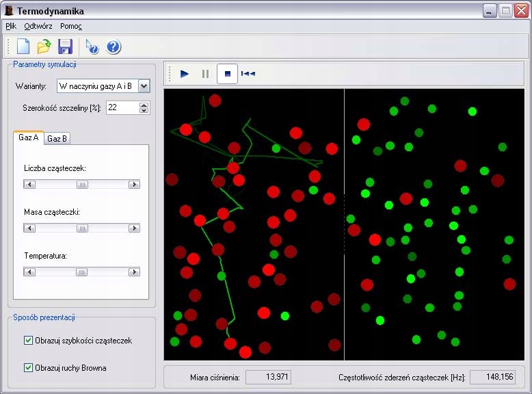This screenshot has width=532, height=394.
Task: Click right arrow of Temperatura slider
Action: click(x=135, y=272)
